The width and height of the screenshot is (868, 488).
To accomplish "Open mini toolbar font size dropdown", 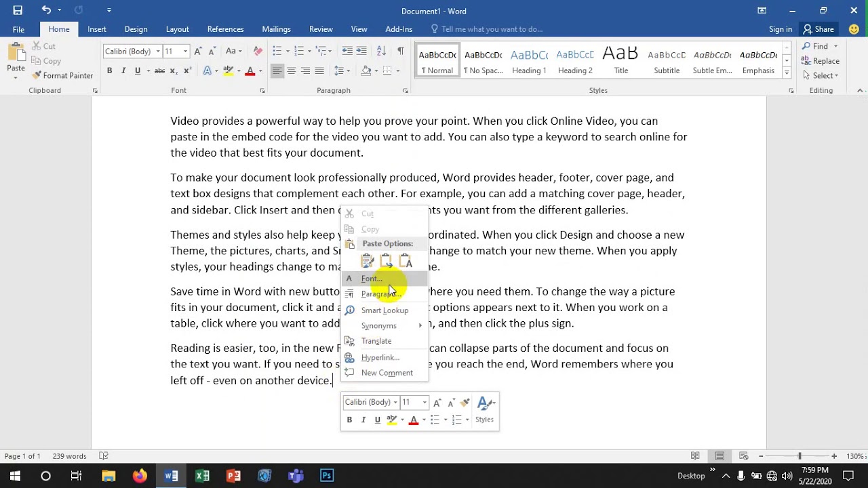I will [x=425, y=402].
